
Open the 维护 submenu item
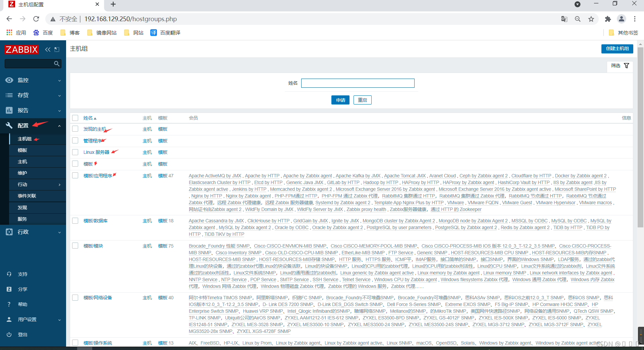click(22, 173)
